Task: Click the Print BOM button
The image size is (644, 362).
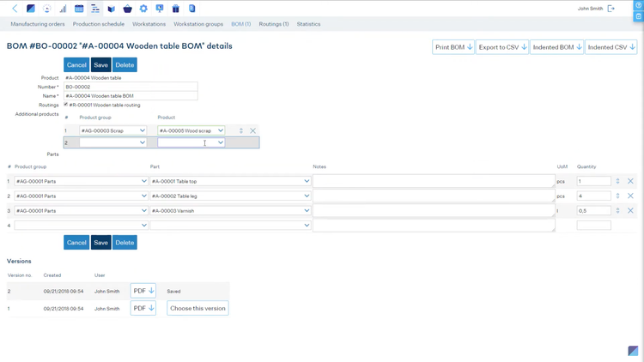Action: pyautogui.click(x=453, y=47)
